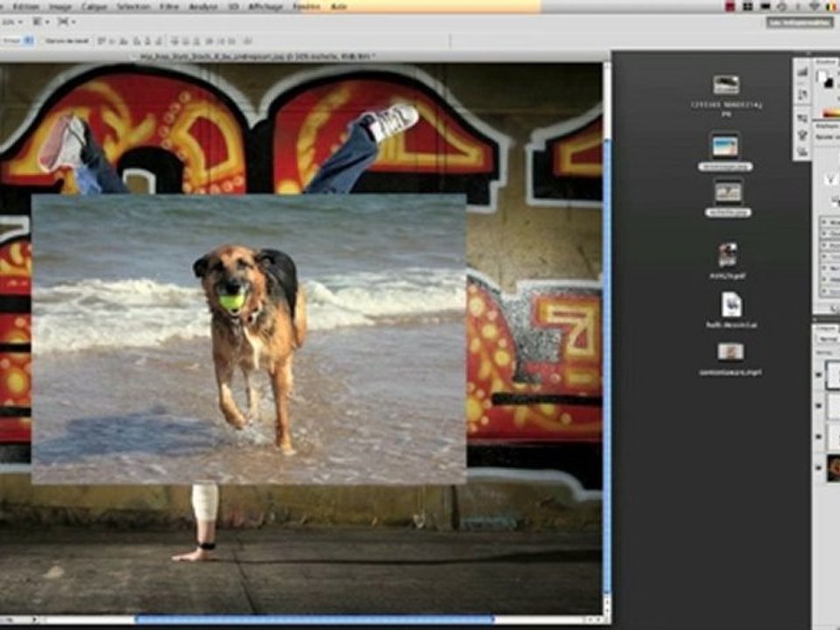840x630 pixels.
Task: Select the second jpg thumbnail on desktop
Action: click(x=728, y=192)
